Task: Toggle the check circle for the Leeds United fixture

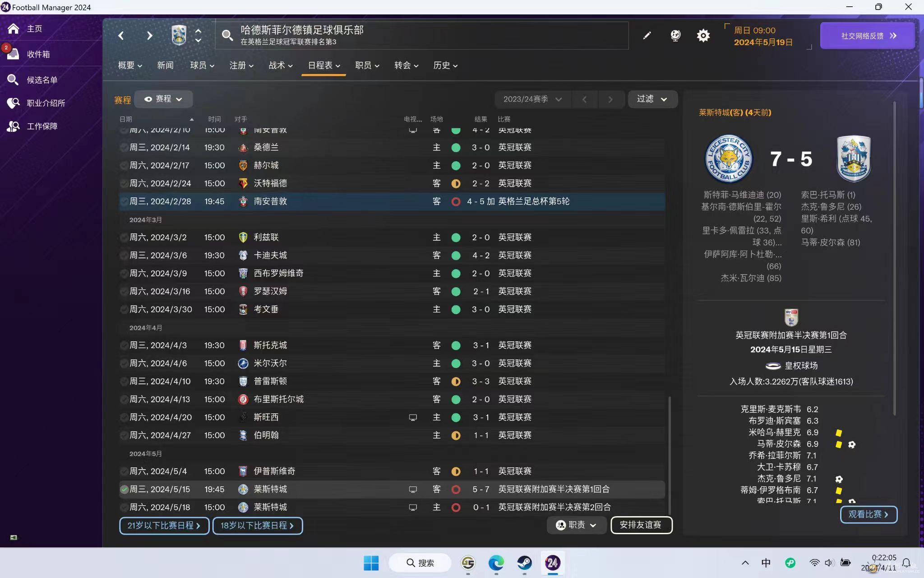Action: 124,238
